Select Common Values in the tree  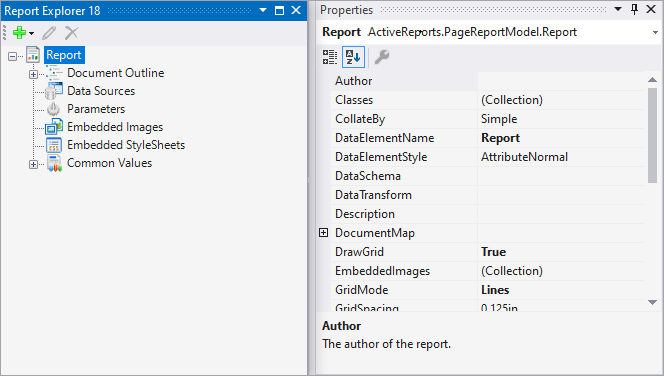pos(110,163)
